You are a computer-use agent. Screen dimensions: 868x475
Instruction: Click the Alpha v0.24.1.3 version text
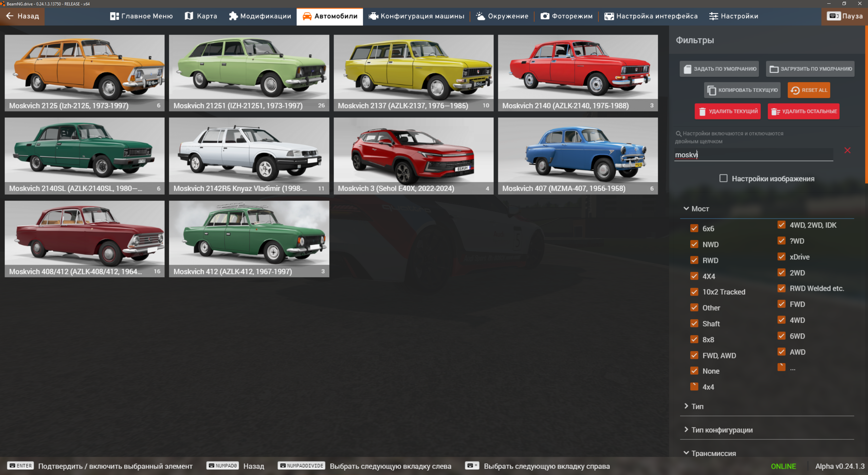[x=839, y=466]
